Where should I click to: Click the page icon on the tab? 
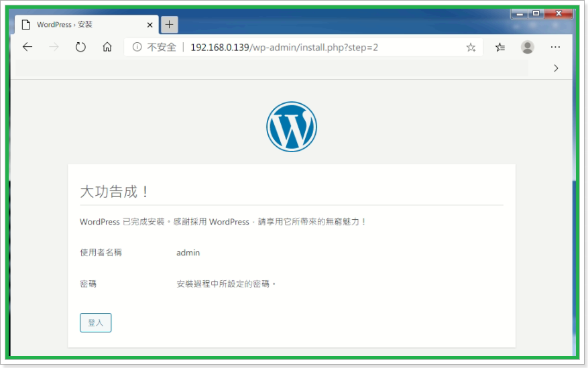(x=26, y=25)
